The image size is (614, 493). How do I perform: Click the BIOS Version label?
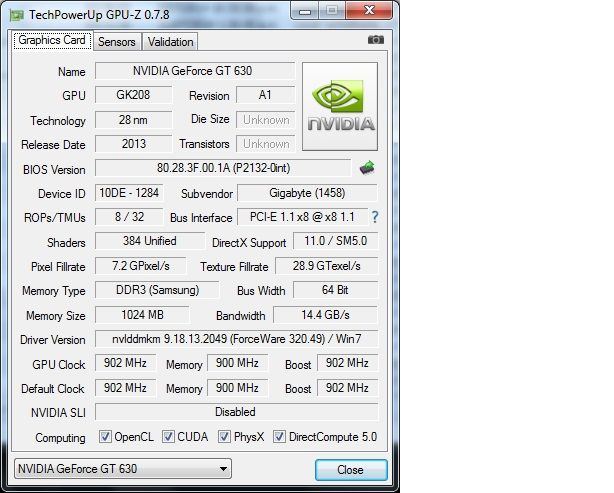click(54, 170)
